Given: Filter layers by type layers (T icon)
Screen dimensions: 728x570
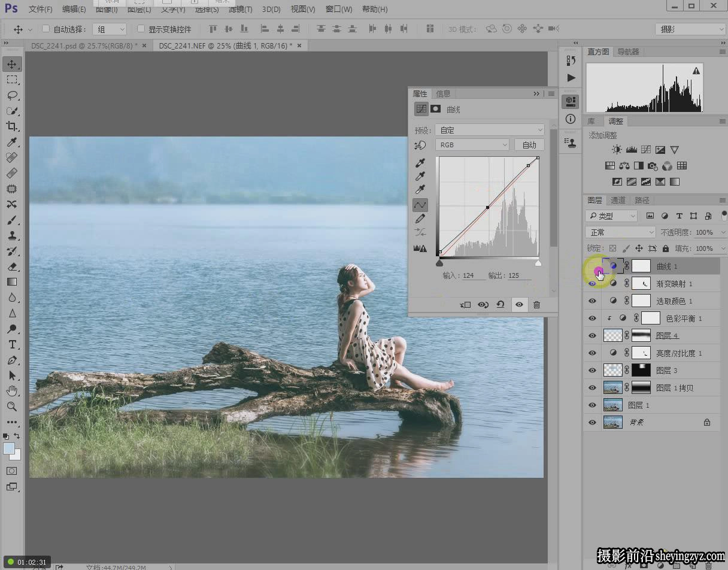Looking at the screenshot, I should point(679,216).
